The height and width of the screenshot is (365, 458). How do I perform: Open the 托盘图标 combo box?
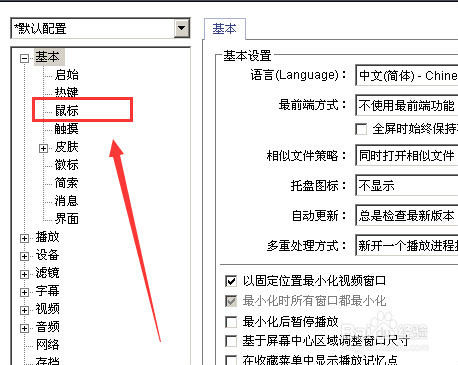coord(407,185)
